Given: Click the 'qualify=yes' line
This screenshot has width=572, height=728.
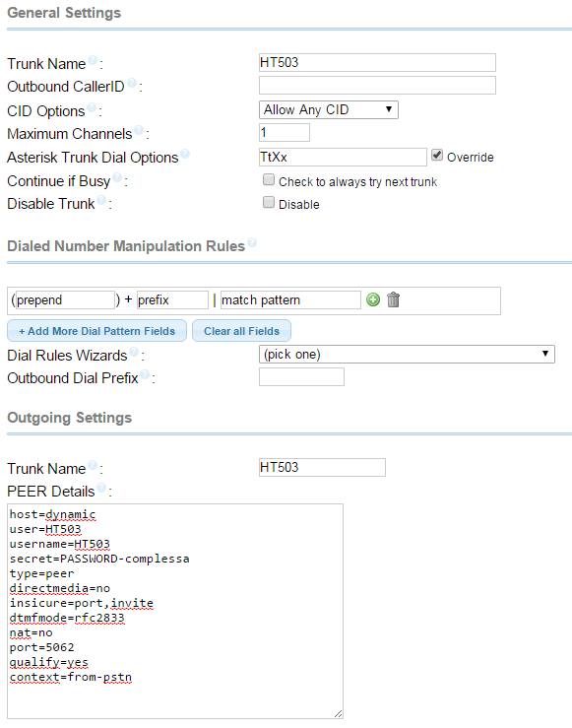Looking at the screenshot, I should tap(48, 662).
